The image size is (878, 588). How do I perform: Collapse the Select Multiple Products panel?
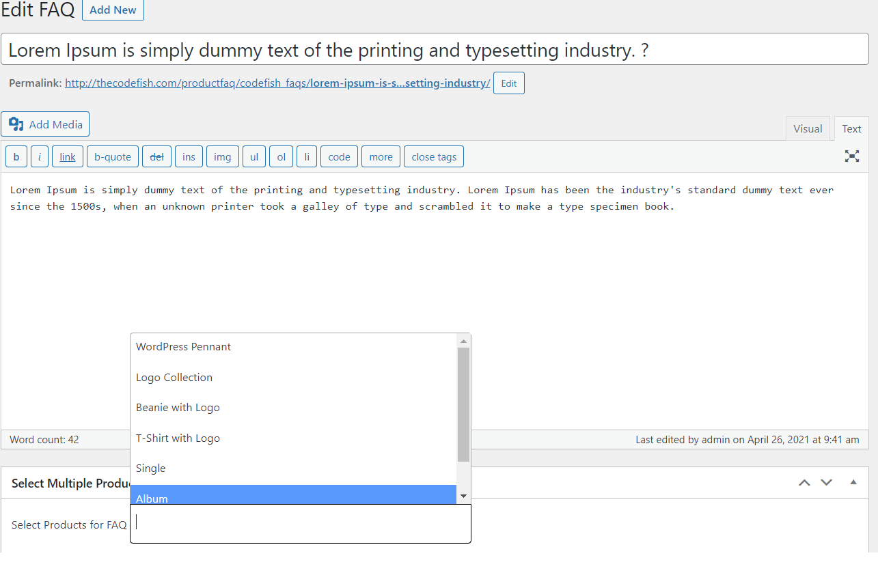(x=853, y=482)
